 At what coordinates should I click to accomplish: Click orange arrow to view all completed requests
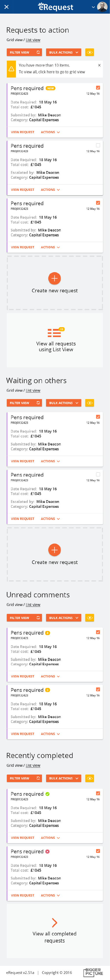(54, 923)
